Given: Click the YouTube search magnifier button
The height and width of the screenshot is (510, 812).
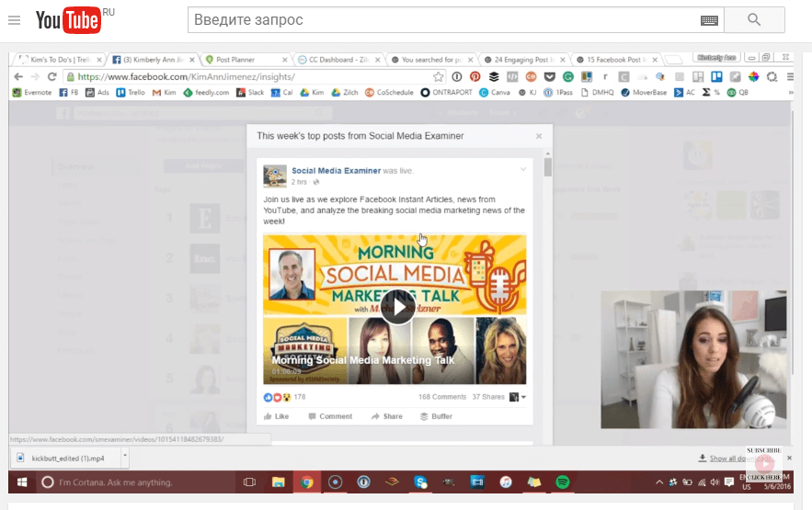Looking at the screenshot, I should coord(754,19).
